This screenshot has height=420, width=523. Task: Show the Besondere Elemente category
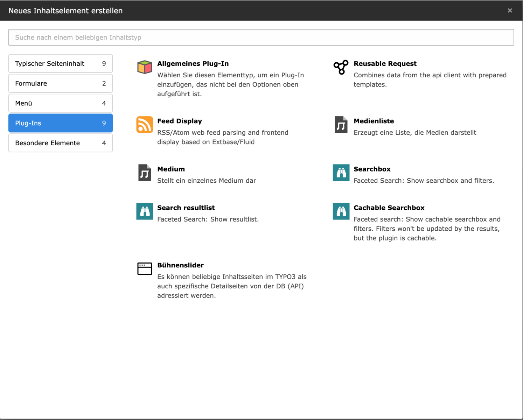click(x=61, y=143)
